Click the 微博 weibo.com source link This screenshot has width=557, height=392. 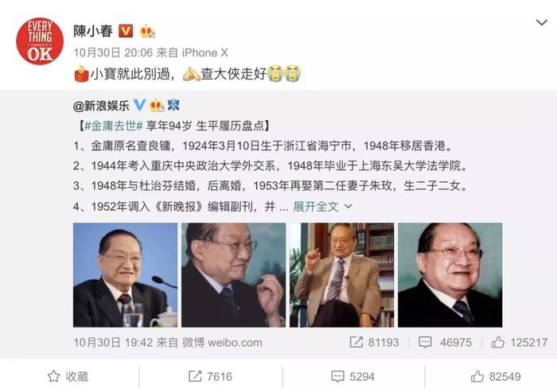tap(222, 342)
